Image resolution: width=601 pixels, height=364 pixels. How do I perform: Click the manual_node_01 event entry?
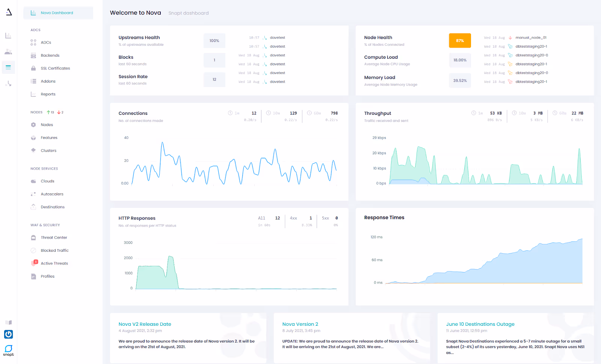pyautogui.click(x=531, y=38)
